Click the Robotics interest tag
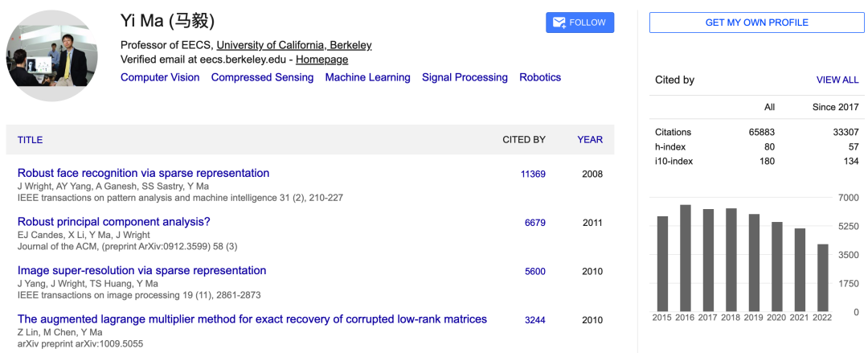Viewport: 868px width, 353px height. coord(540,77)
